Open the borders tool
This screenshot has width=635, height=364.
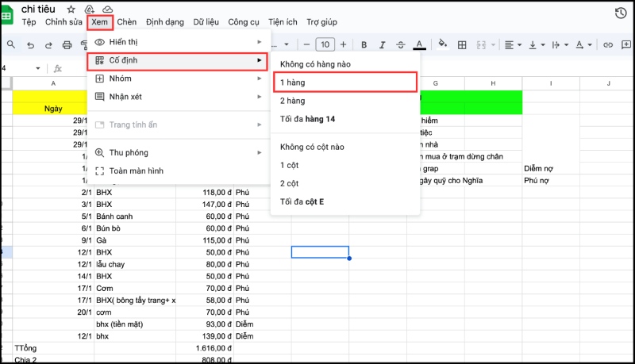(462, 45)
